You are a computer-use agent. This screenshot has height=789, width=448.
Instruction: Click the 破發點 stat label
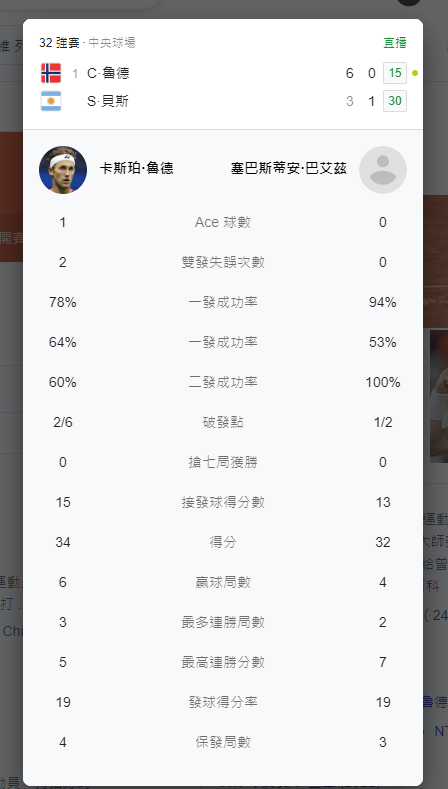point(222,422)
